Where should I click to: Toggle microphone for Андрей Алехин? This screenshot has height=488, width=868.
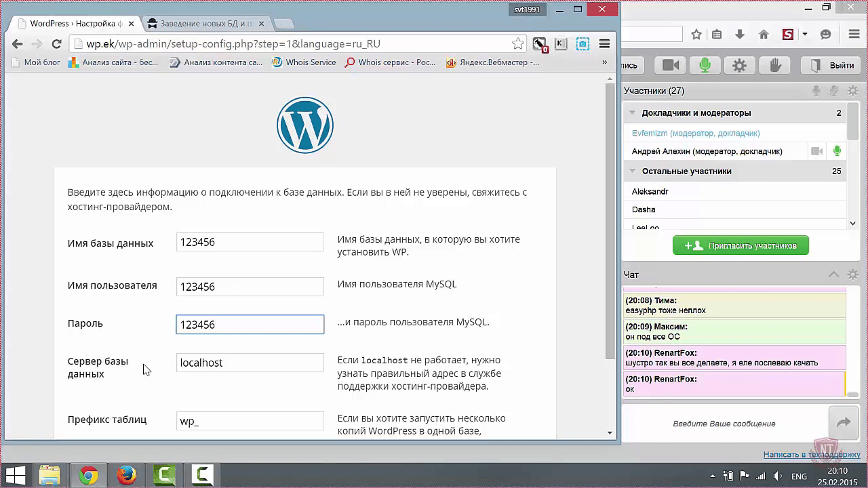coord(837,151)
